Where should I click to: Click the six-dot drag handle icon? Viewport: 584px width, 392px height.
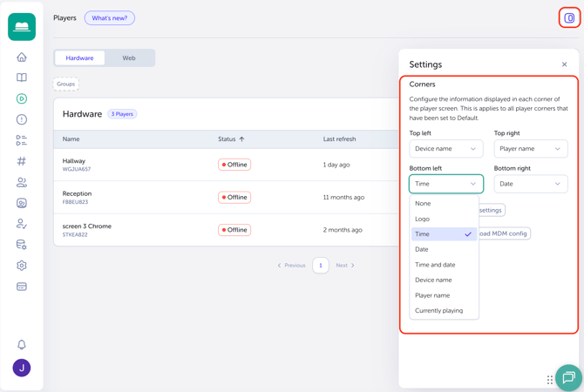550,380
